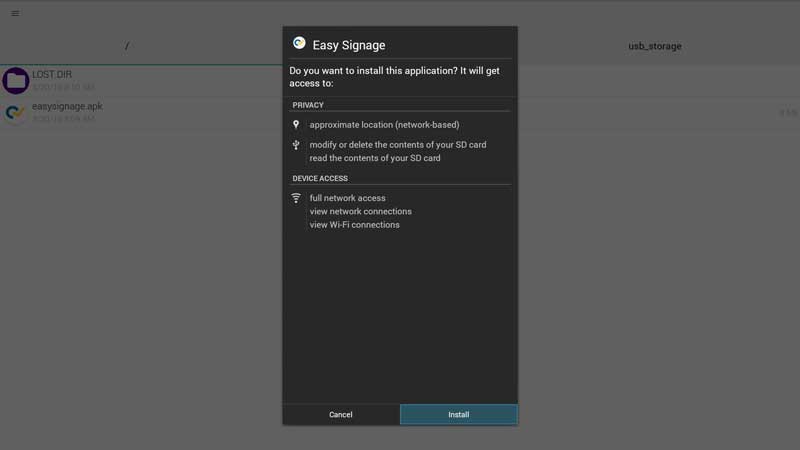Screen dimensions: 800x450
Task: Click the DEVICE ACCESS section header
Action: pos(320,179)
